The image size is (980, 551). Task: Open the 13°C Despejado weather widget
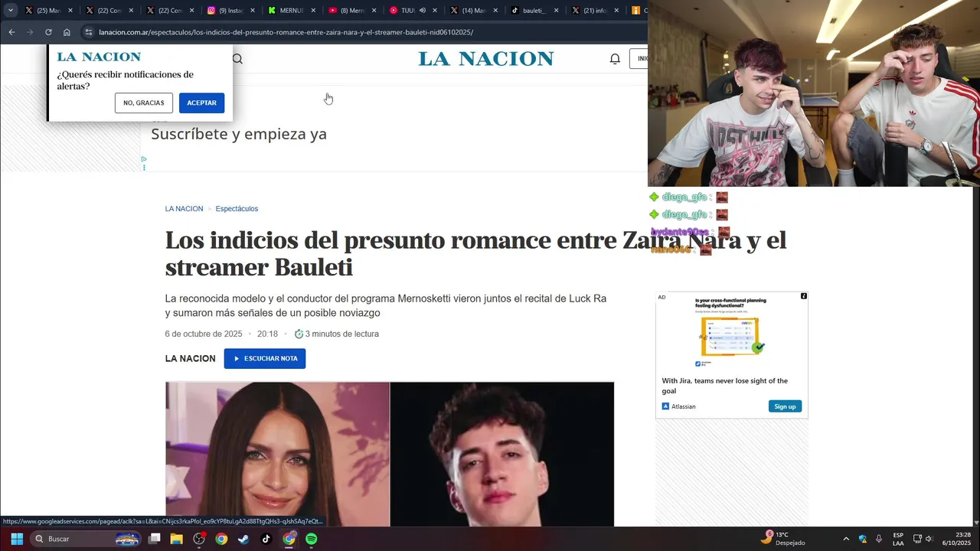coord(782,539)
